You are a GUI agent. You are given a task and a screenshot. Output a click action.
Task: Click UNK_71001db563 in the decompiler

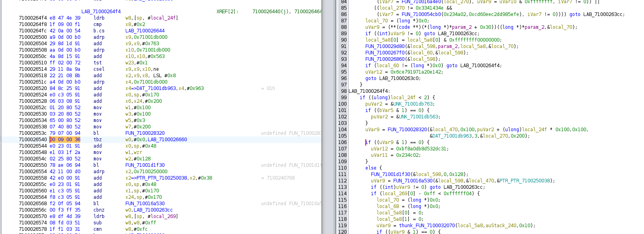tap(419, 117)
